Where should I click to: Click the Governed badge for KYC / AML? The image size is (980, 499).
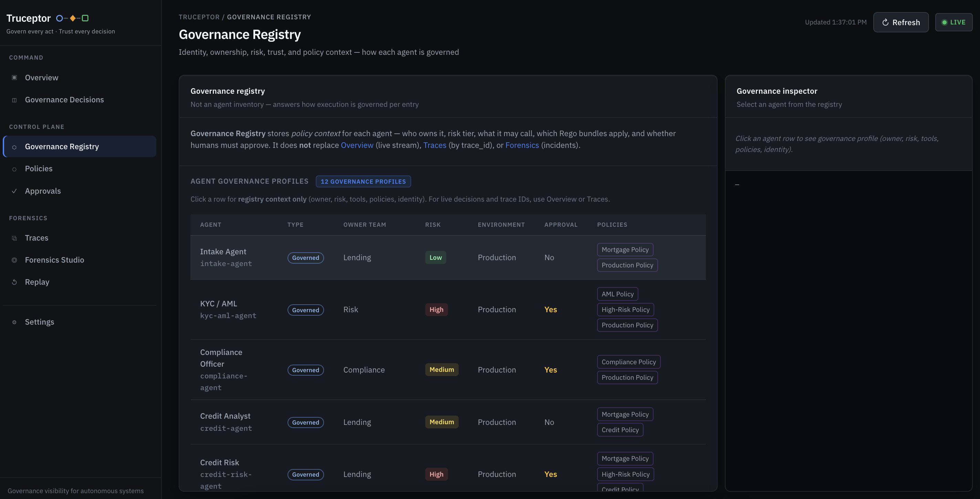pos(305,310)
